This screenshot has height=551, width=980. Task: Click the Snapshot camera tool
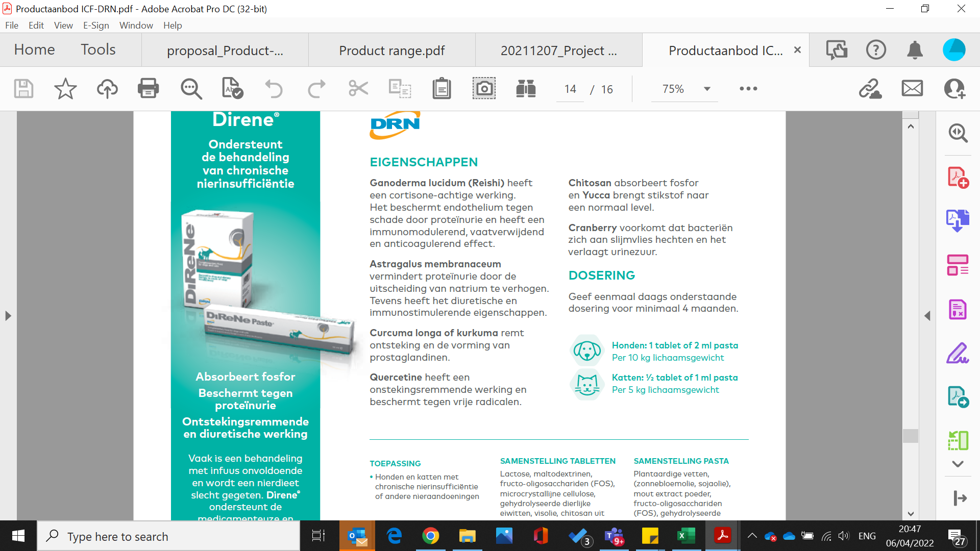pos(483,89)
